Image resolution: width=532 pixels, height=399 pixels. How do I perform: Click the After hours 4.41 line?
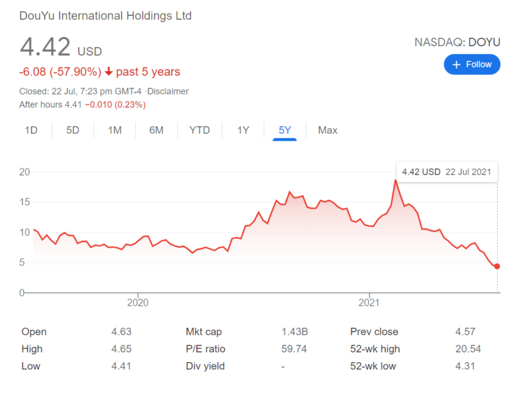[83, 104]
